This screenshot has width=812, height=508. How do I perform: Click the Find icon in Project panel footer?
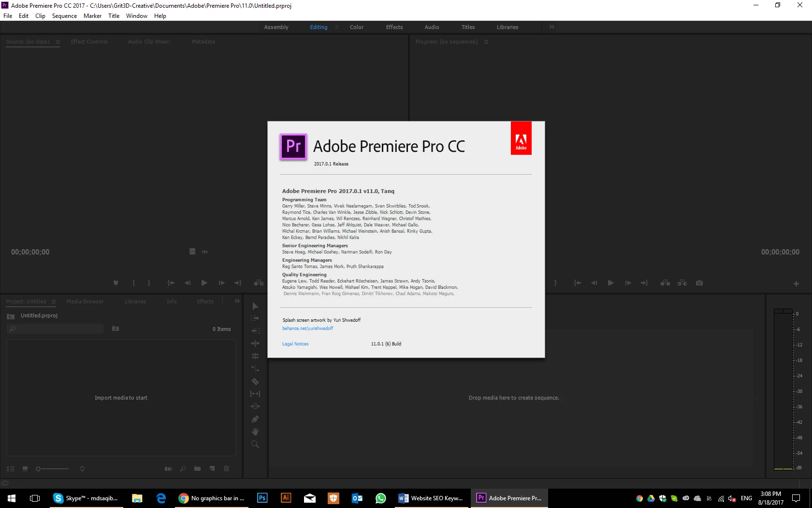pos(183,469)
